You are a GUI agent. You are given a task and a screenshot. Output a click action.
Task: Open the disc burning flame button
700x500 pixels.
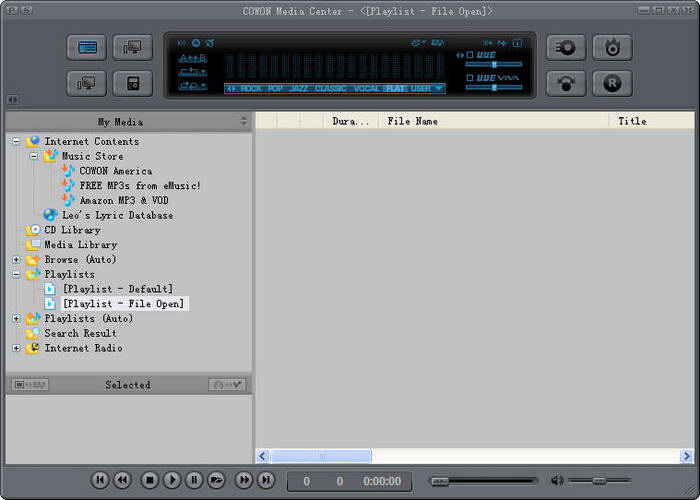(612, 47)
